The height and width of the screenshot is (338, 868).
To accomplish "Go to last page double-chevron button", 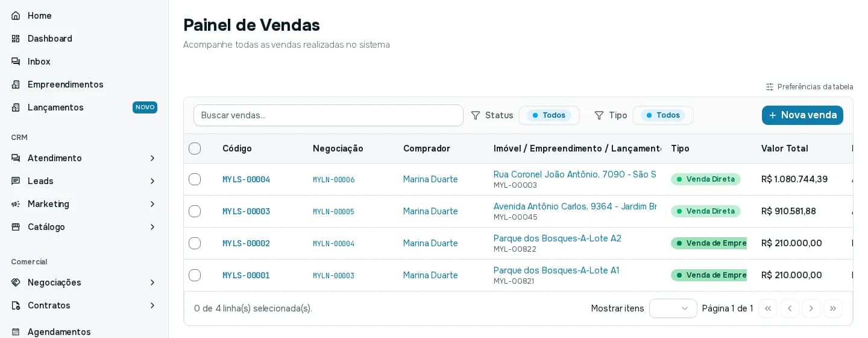I will point(833,308).
